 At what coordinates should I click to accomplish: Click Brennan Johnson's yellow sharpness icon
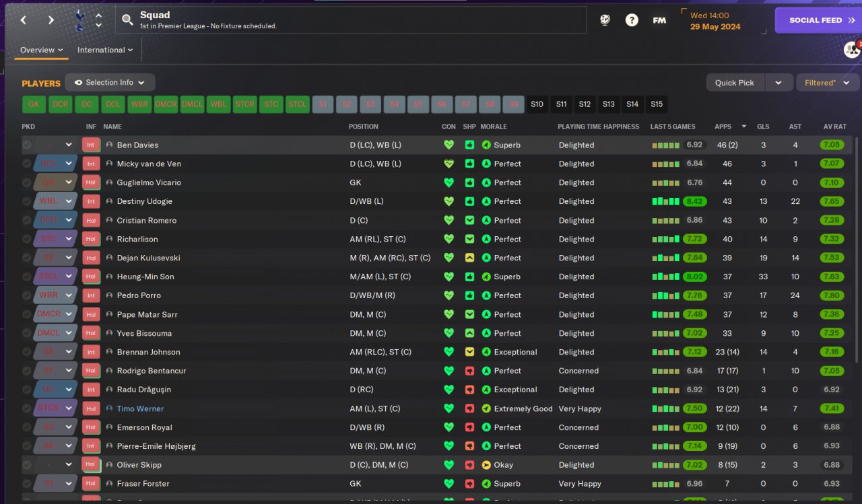469,352
